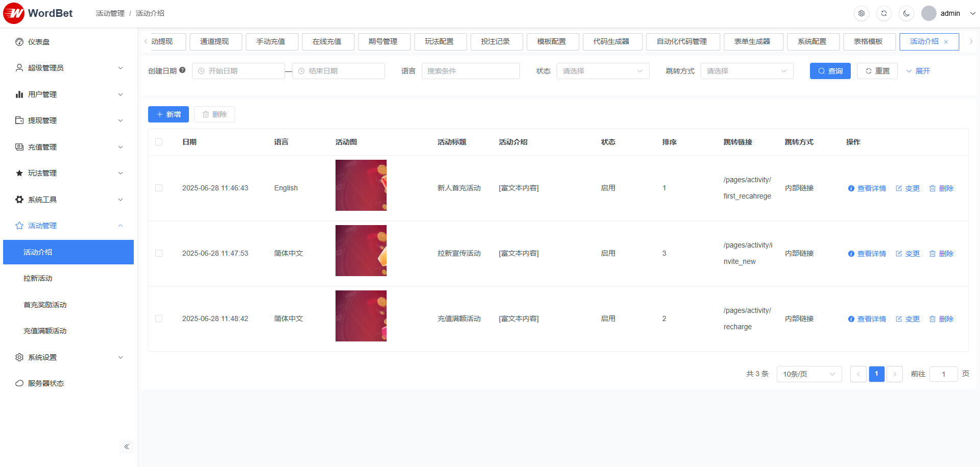Toggle dark mode with the moon icon
Image resolution: width=980 pixels, height=467 pixels.
click(906, 13)
